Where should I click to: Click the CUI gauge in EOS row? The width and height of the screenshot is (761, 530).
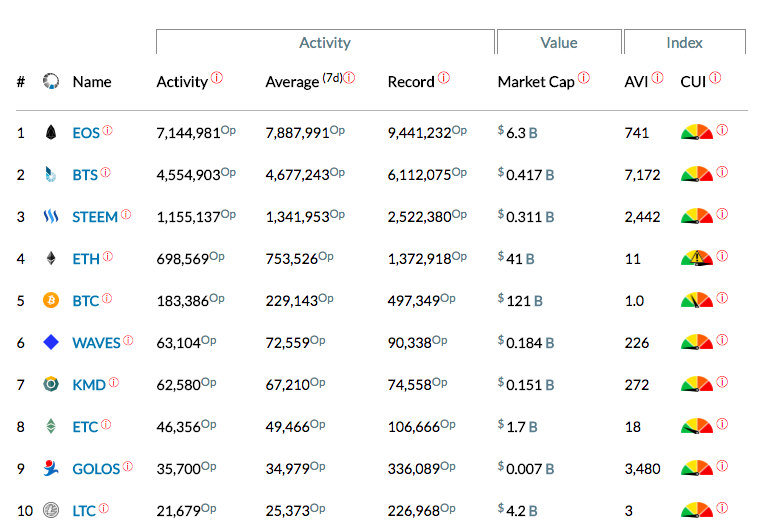click(697, 132)
